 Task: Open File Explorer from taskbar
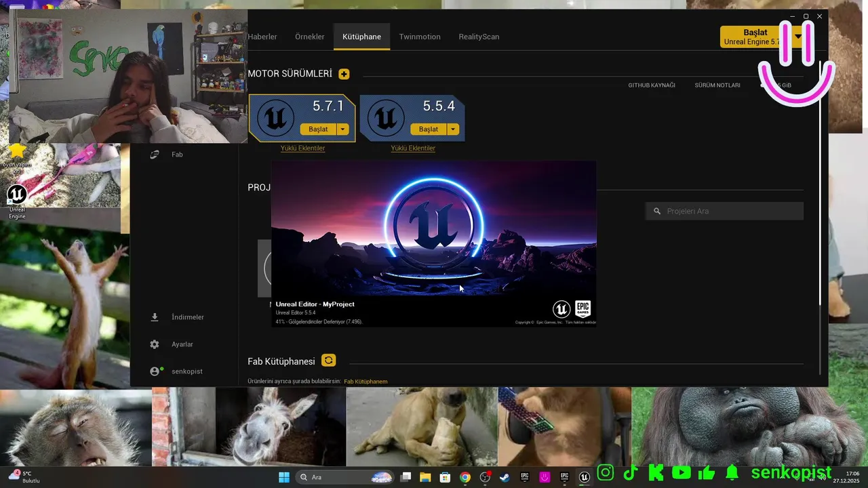(x=425, y=477)
